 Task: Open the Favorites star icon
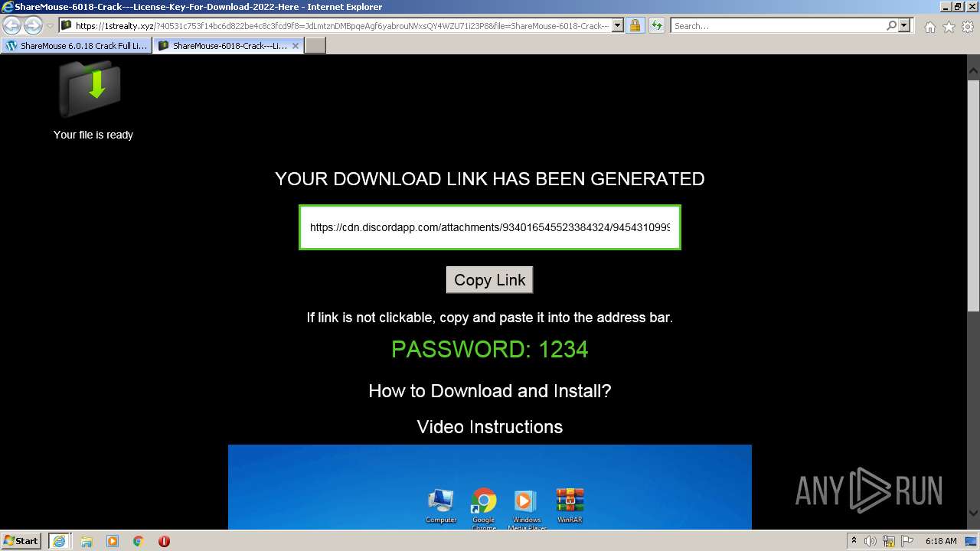tap(949, 27)
